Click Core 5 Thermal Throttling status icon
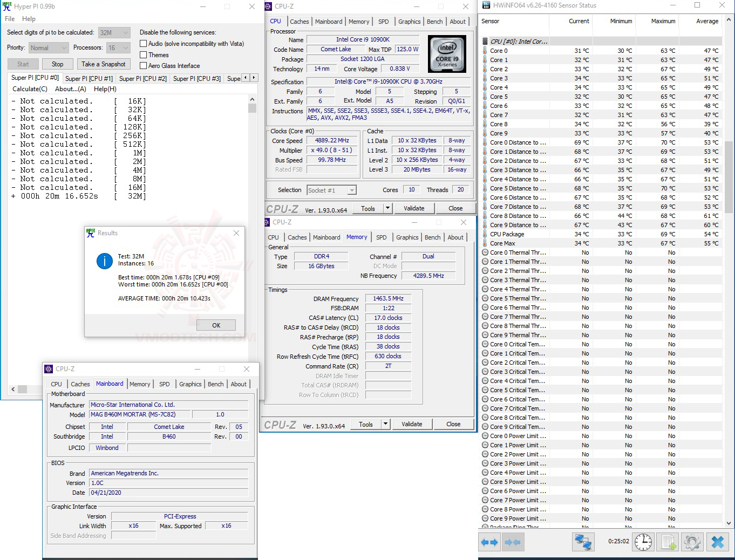 coord(485,298)
